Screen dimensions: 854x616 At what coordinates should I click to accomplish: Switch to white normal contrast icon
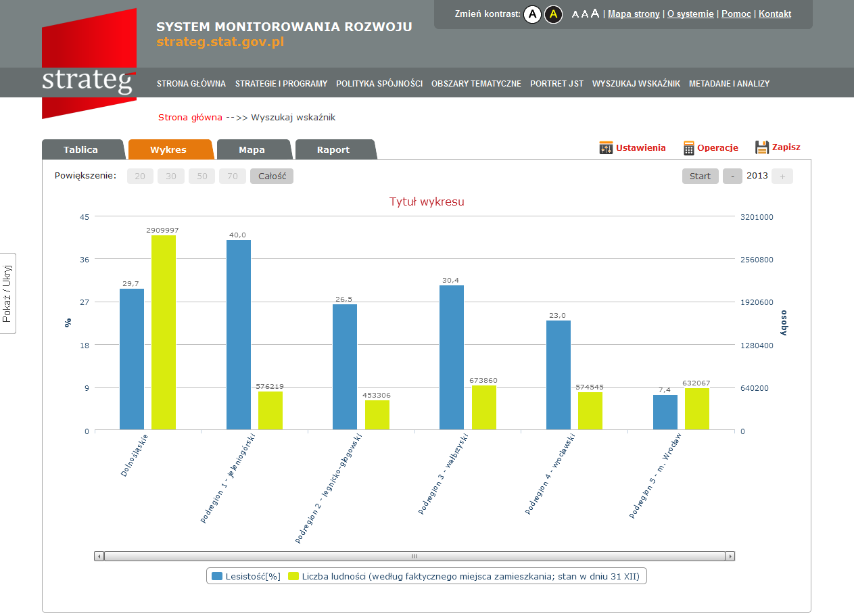click(x=533, y=14)
